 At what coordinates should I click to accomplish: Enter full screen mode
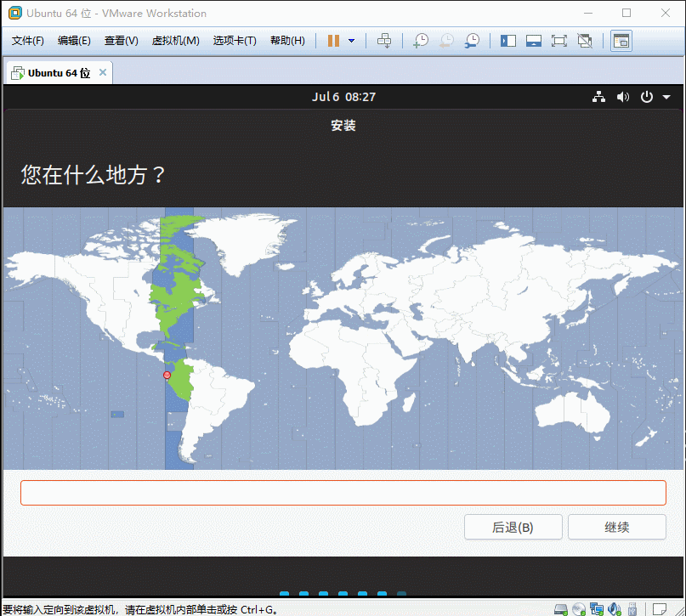[x=558, y=41]
